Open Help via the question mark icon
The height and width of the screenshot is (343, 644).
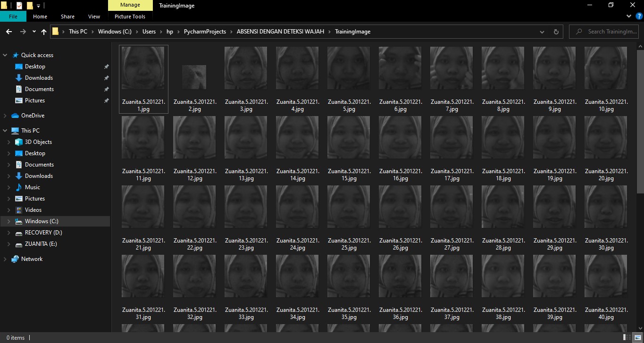640,16
